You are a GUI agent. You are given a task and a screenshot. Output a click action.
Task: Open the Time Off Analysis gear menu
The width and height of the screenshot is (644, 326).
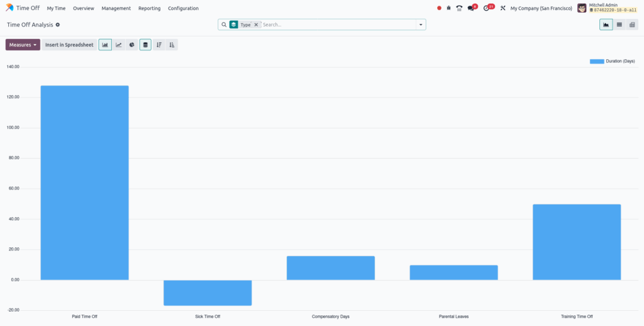58,25
